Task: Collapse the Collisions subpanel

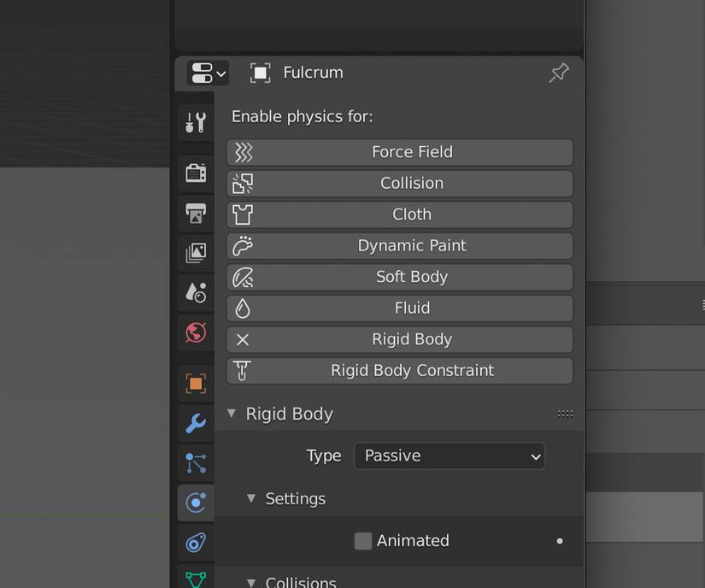Action: [x=251, y=583]
